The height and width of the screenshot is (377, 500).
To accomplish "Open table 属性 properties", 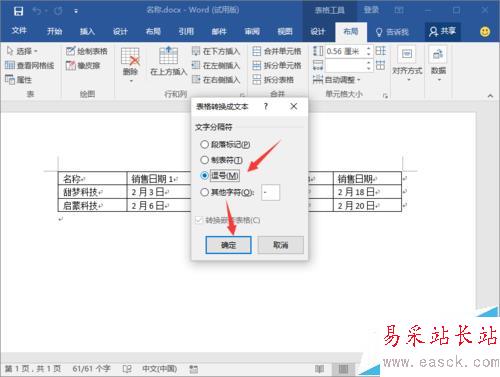I will 19,80.
